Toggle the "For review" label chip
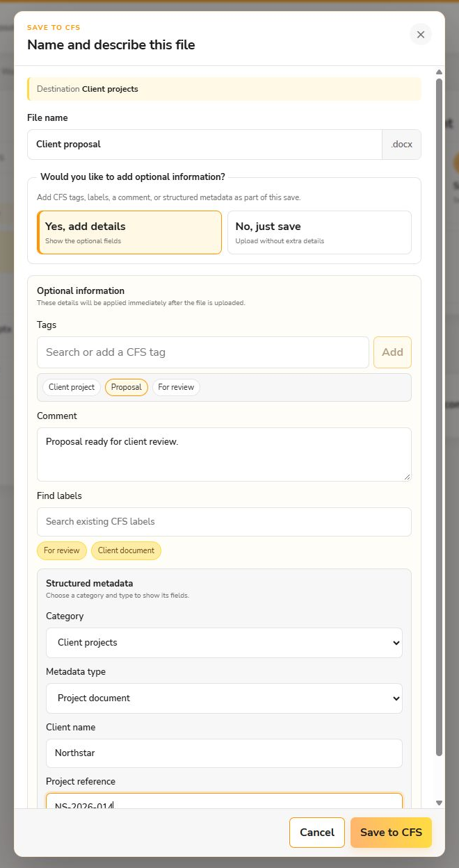Image resolution: width=459 pixels, height=868 pixels. (62, 550)
